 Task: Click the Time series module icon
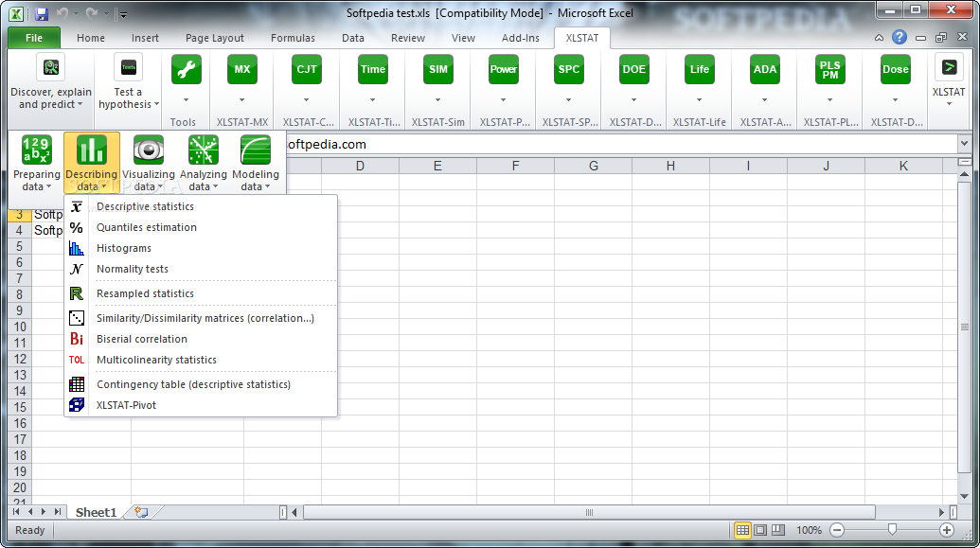coord(372,69)
